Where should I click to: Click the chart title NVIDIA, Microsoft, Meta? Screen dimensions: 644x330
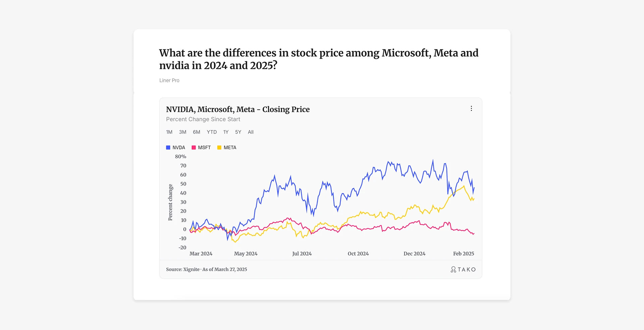pyautogui.click(x=211, y=110)
